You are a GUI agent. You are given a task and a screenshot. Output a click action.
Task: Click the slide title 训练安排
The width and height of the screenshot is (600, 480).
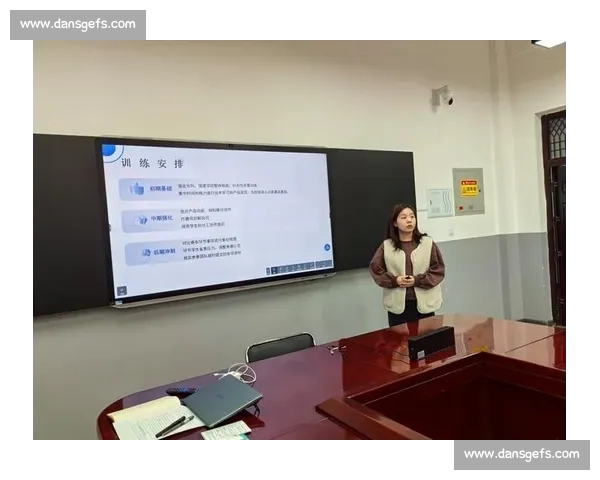click(152, 163)
